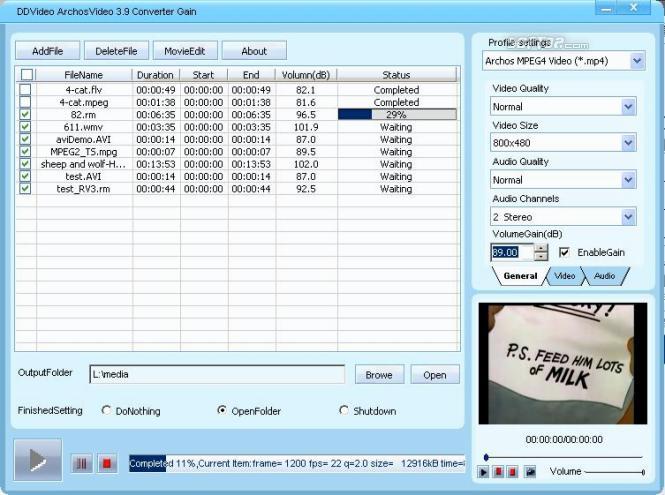Select the 611.wmv file name
The image size is (665, 495).
[83, 127]
